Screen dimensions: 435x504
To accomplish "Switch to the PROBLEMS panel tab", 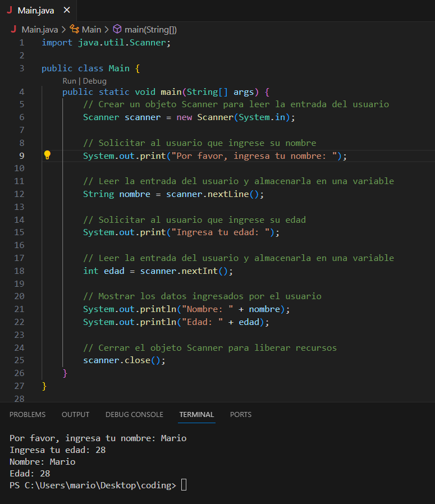I will pyautogui.click(x=28, y=414).
